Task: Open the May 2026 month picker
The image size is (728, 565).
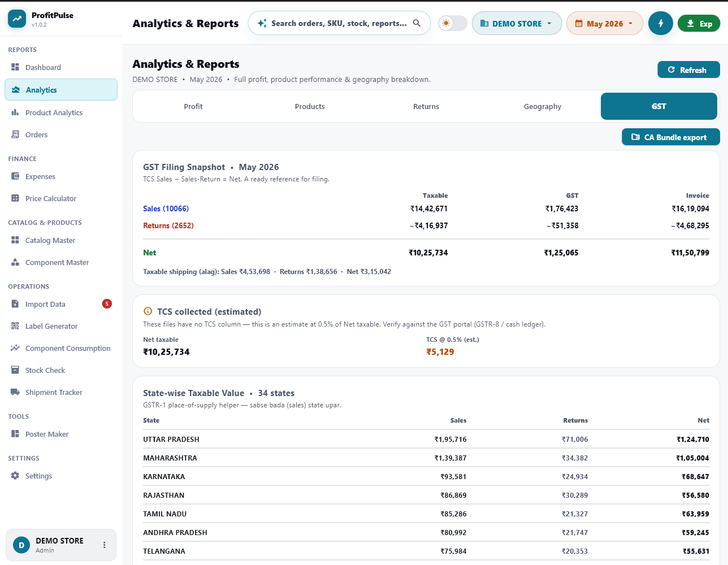Action: (x=604, y=23)
